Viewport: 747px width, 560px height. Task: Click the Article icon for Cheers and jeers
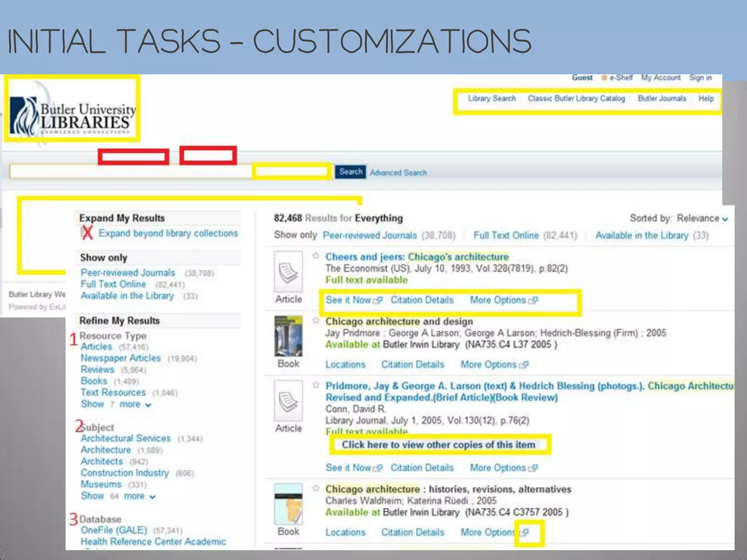pyautogui.click(x=288, y=272)
